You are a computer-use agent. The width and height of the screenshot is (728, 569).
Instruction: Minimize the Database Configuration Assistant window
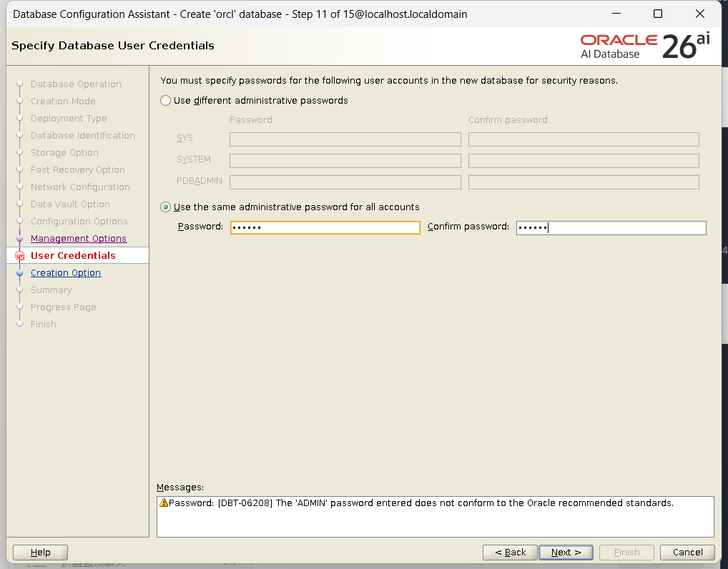coord(616,14)
